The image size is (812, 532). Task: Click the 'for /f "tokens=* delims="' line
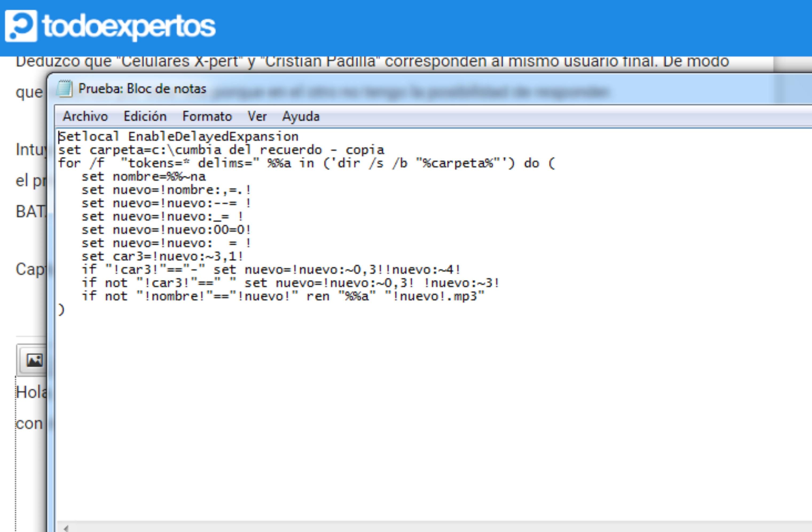(x=307, y=163)
